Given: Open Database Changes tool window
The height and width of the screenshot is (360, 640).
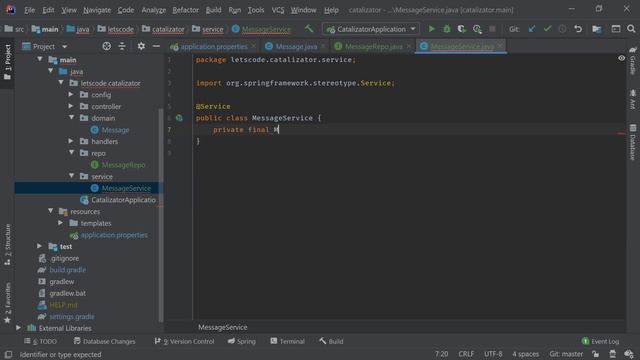Looking at the screenshot, I should point(104,341).
